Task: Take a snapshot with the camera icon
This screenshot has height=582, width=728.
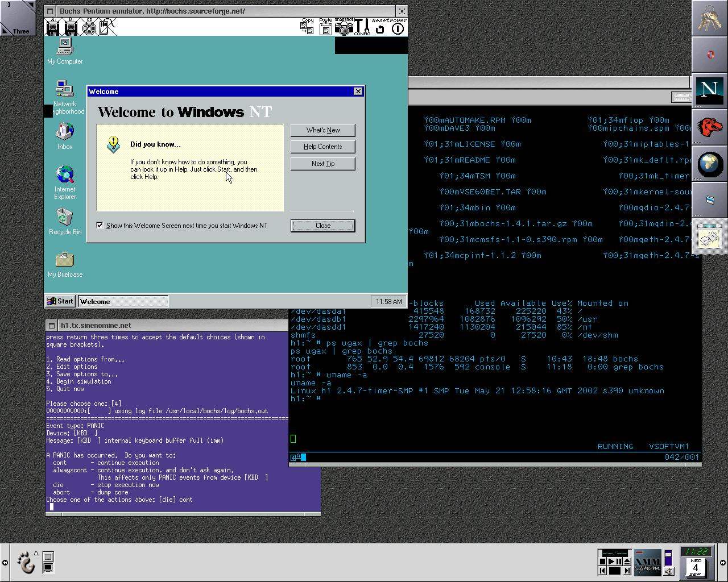Action: pos(343,27)
